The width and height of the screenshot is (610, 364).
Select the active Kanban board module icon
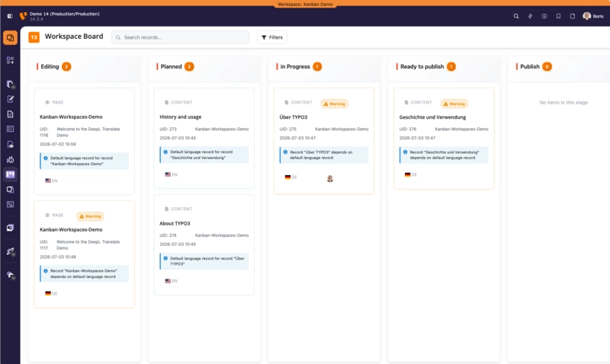10,174
